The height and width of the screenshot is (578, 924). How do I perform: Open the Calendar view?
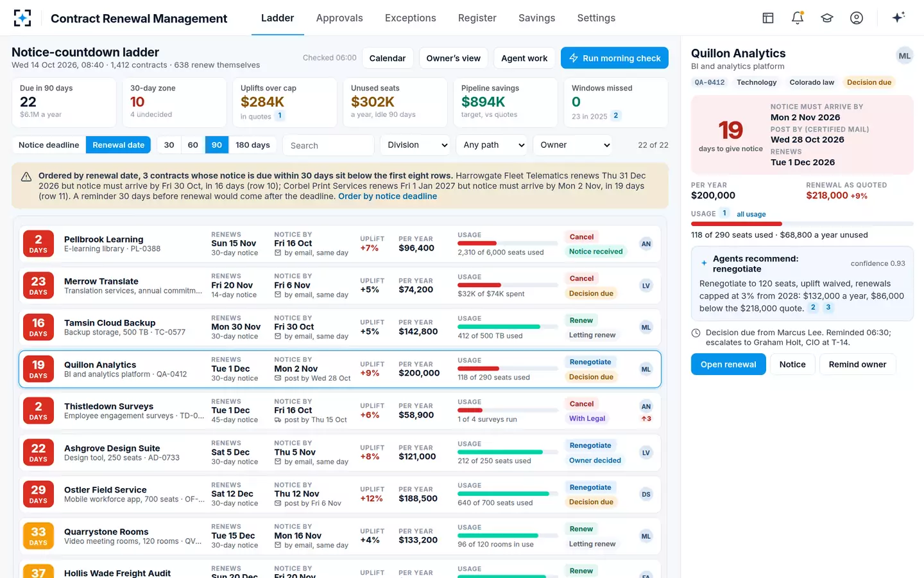pos(388,58)
